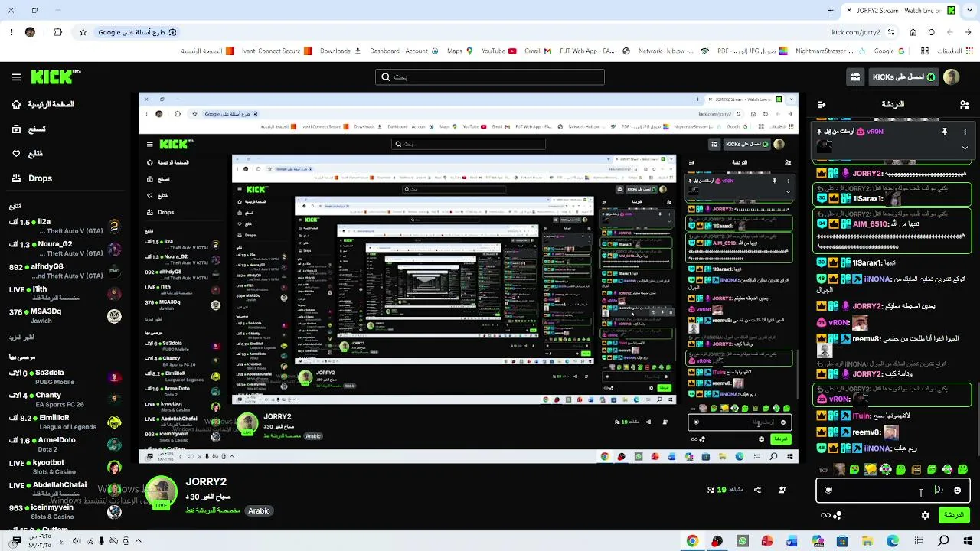The width and height of the screenshot is (980, 551).
Task: Open the Windows Start menu
Action: click(x=968, y=541)
